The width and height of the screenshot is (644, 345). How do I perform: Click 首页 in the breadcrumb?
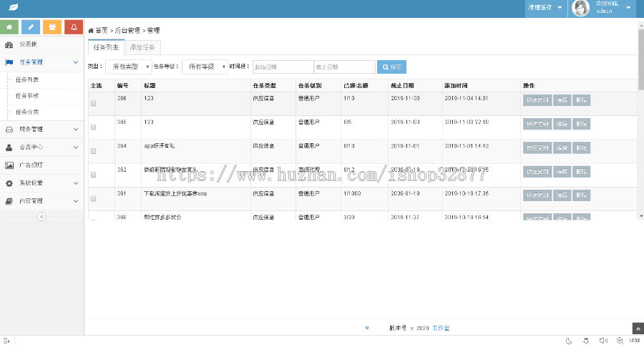click(x=102, y=30)
